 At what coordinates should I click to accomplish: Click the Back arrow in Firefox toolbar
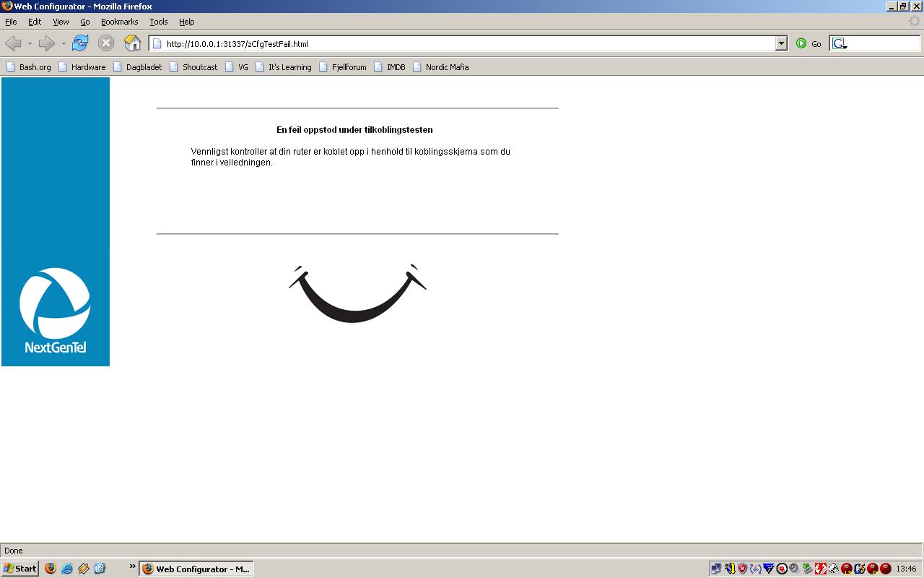[x=13, y=43]
